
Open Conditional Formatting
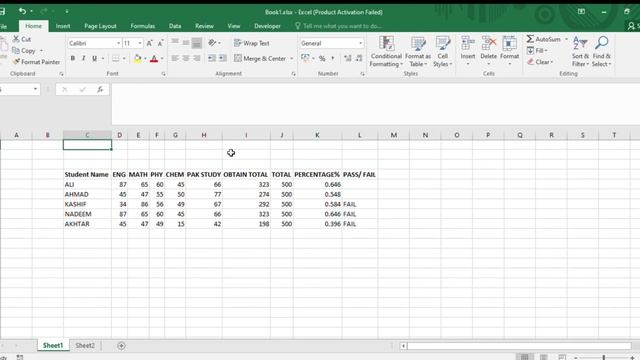386,51
